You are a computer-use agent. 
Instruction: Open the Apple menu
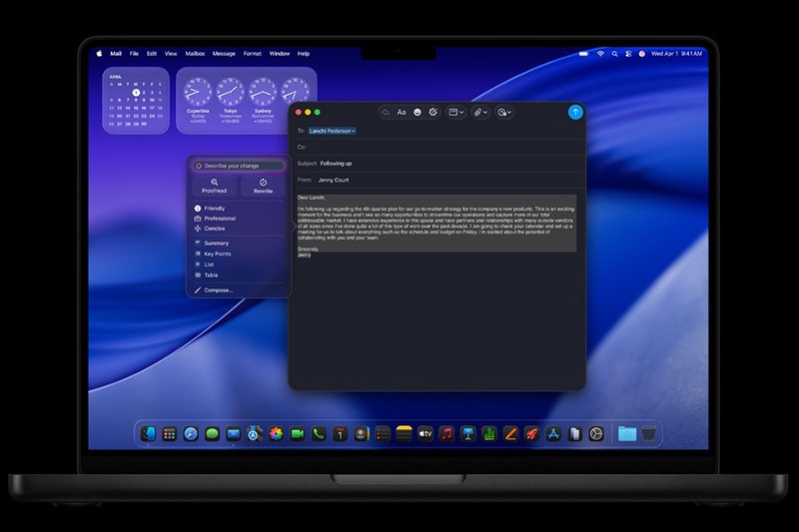coord(99,54)
